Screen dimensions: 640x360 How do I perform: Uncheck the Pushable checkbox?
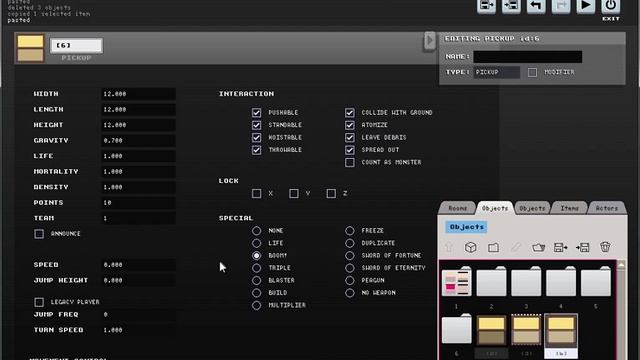coord(256,112)
